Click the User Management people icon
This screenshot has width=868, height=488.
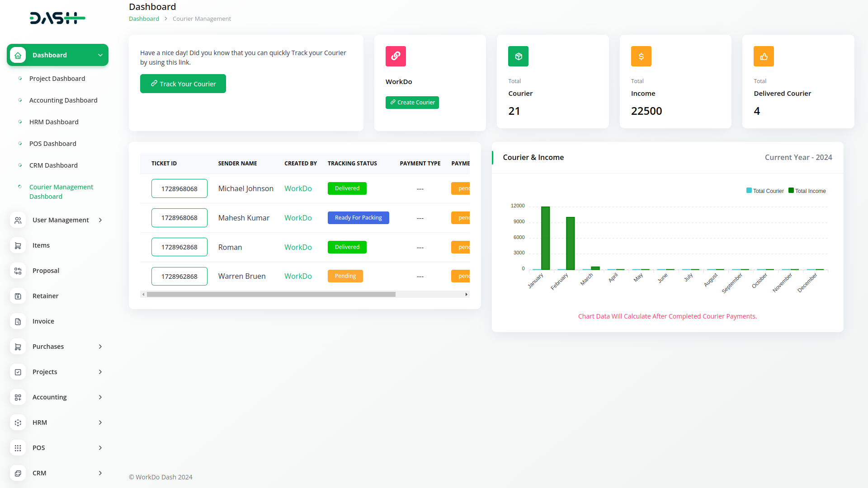pos(18,220)
